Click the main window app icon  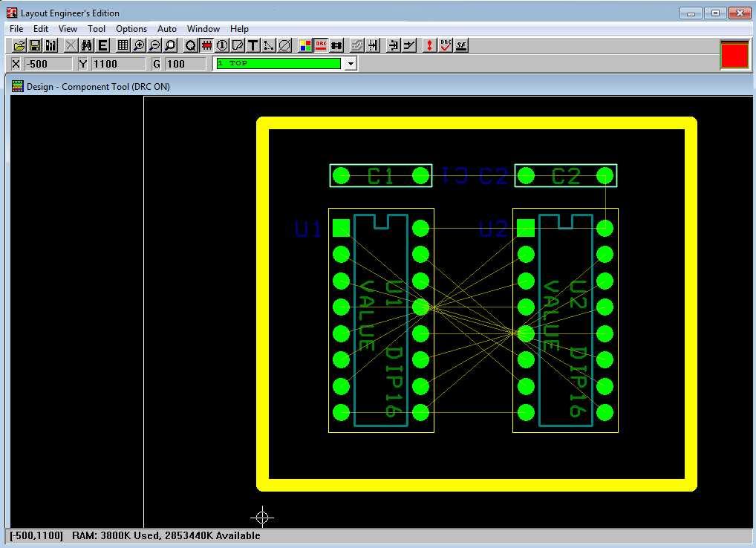(12, 13)
